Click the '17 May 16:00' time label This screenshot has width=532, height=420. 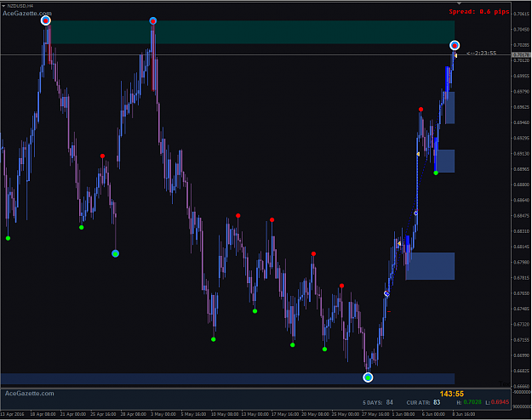pyautogui.click(x=285, y=414)
